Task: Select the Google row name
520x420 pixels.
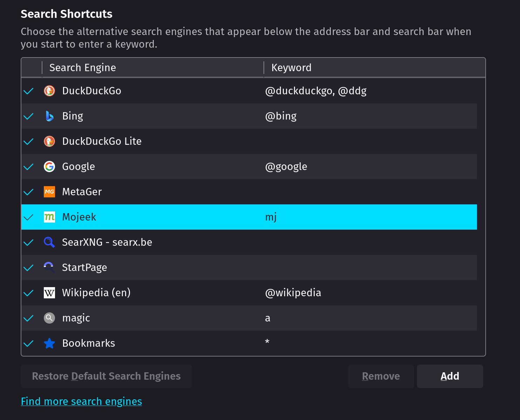Action: pos(78,167)
